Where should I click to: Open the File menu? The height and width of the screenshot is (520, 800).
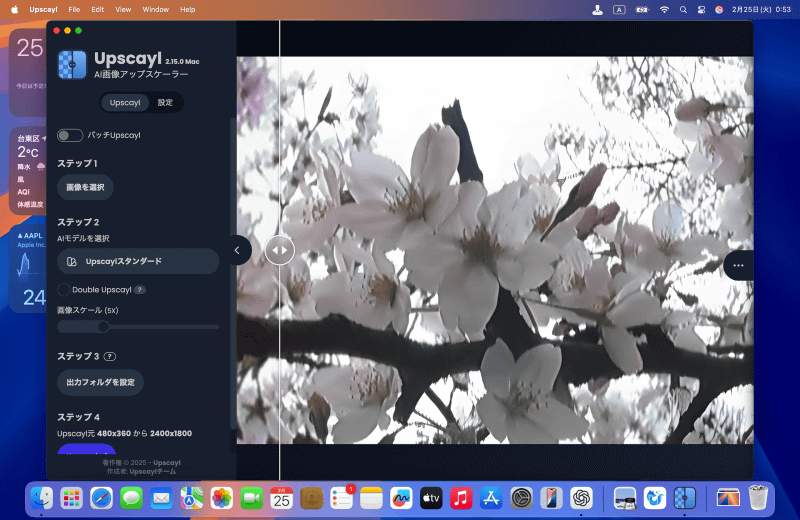pyautogui.click(x=74, y=10)
